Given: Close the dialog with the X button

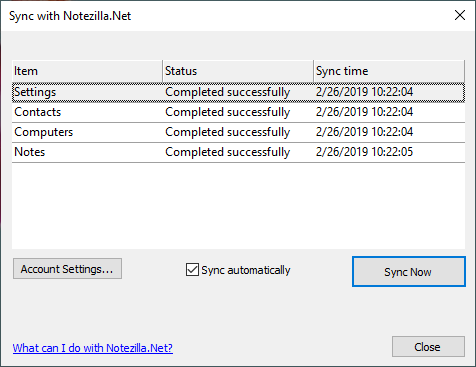Looking at the screenshot, I should click(460, 15).
